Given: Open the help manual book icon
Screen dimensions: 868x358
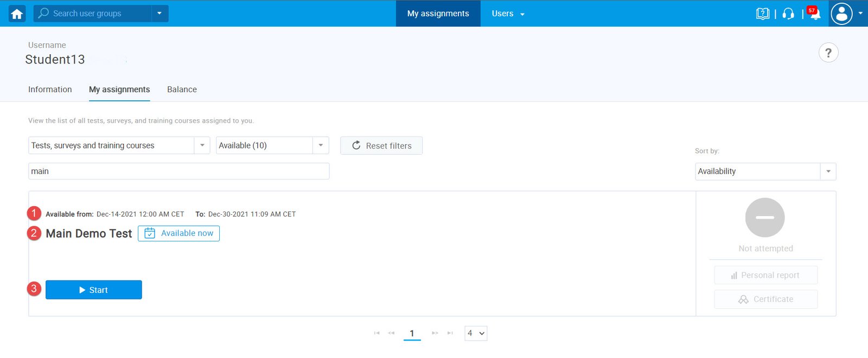Looking at the screenshot, I should [762, 14].
